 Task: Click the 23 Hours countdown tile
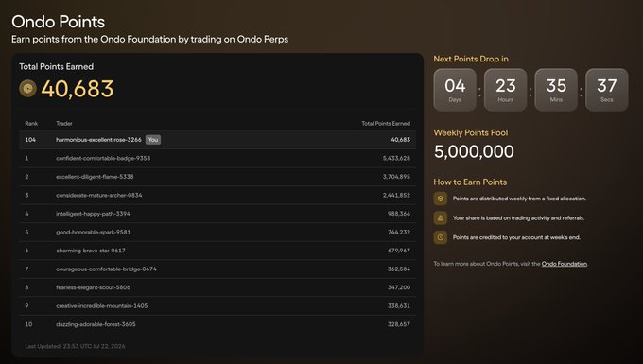pyautogui.click(x=505, y=90)
